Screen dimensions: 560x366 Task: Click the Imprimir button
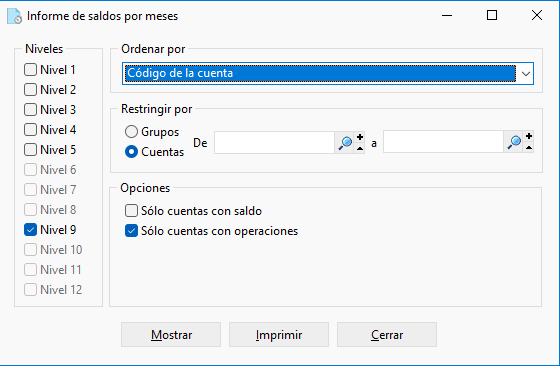279,335
